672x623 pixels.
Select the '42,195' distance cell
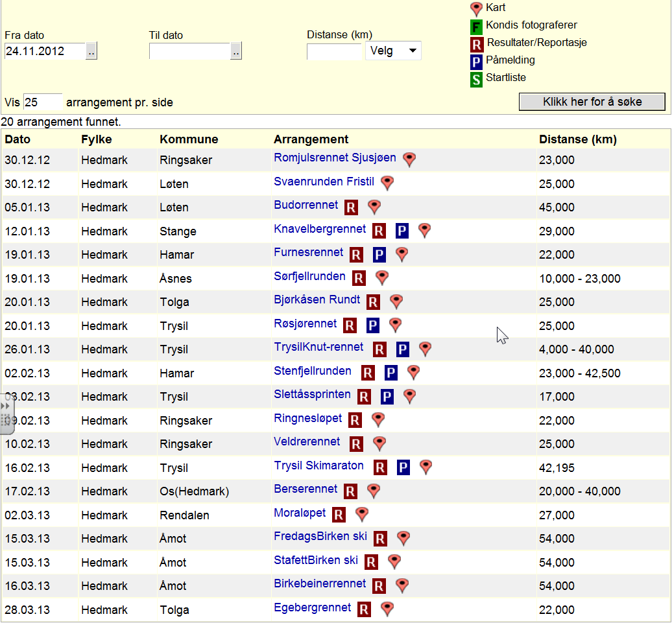[557, 468]
